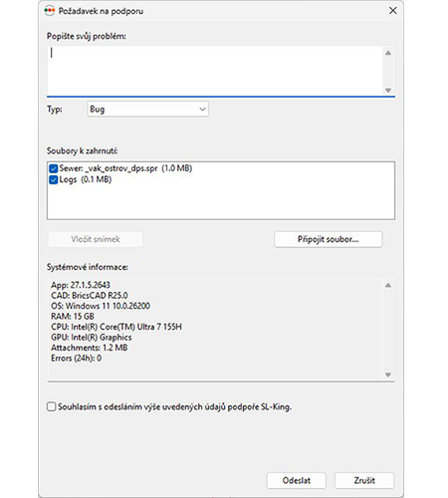Click the app icon in the title bar
The height and width of the screenshot is (498, 448).
pos(50,11)
